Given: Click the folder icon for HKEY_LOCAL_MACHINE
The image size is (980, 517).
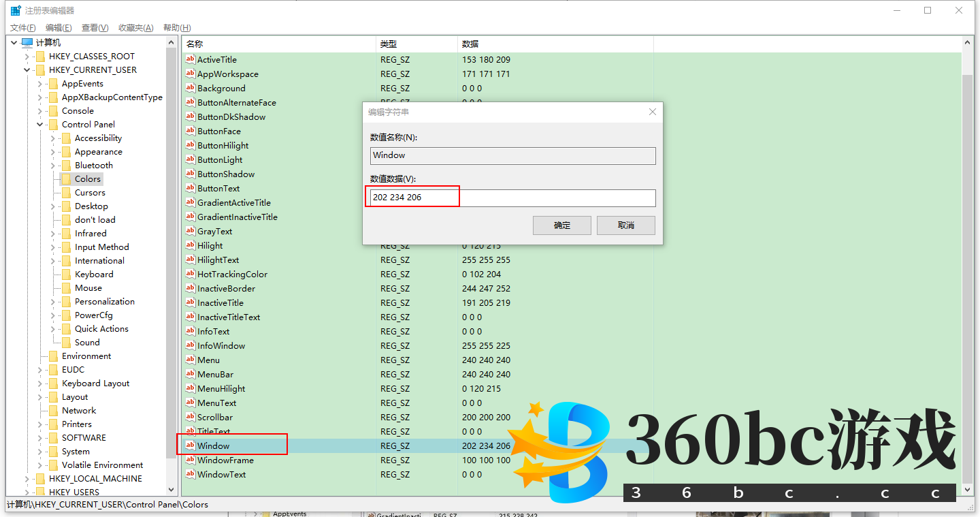Looking at the screenshot, I should [40, 479].
